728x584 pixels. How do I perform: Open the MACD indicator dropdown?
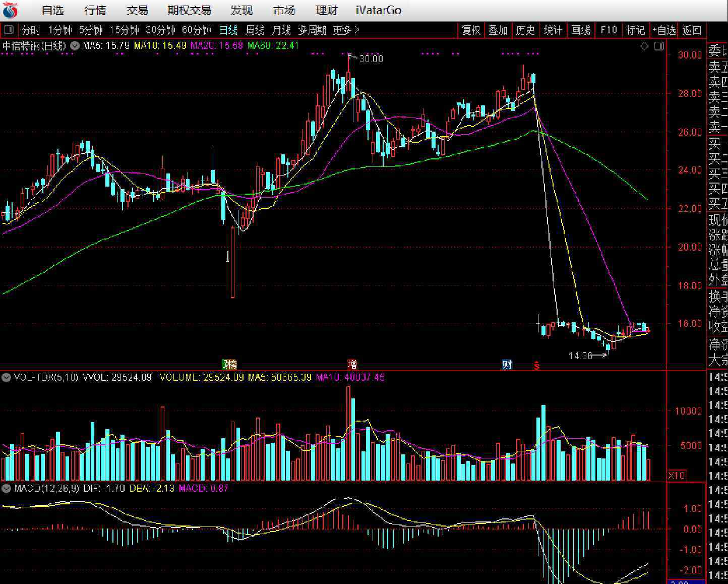[7, 488]
